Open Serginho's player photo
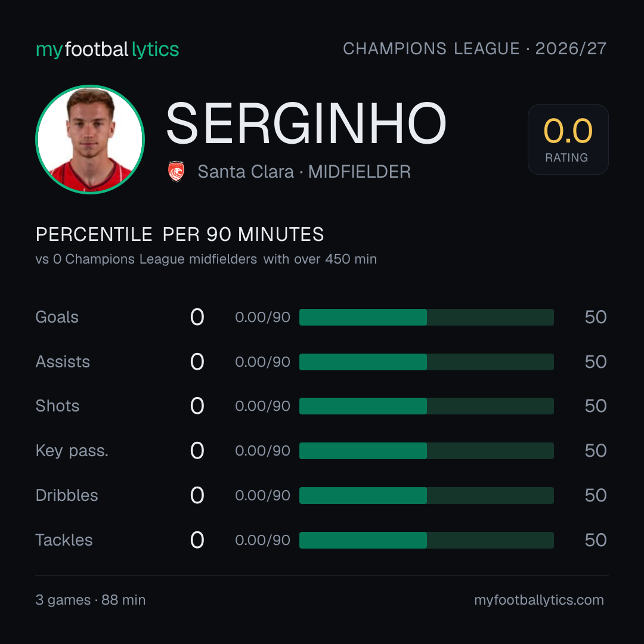This screenshot has width=644, height=644. 90,139
